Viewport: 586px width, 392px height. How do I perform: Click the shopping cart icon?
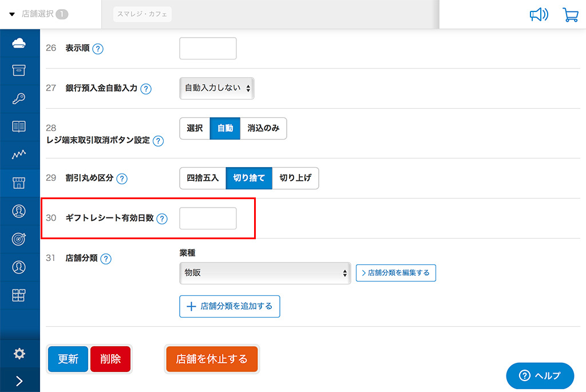(570, 15)
